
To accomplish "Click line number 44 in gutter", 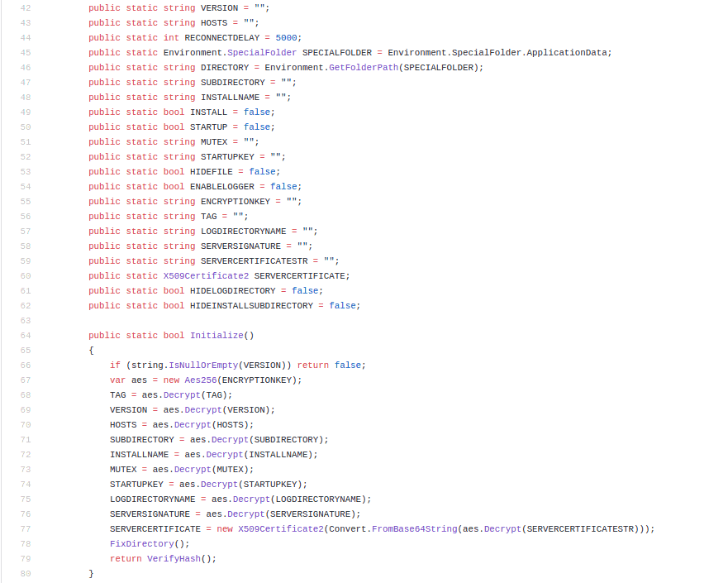I will click(26, 38).
